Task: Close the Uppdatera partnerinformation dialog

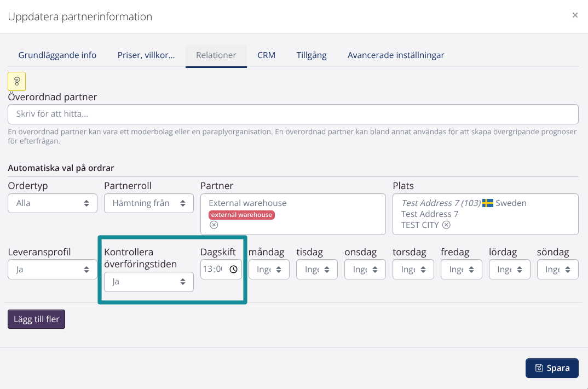Action: [575, 15]
